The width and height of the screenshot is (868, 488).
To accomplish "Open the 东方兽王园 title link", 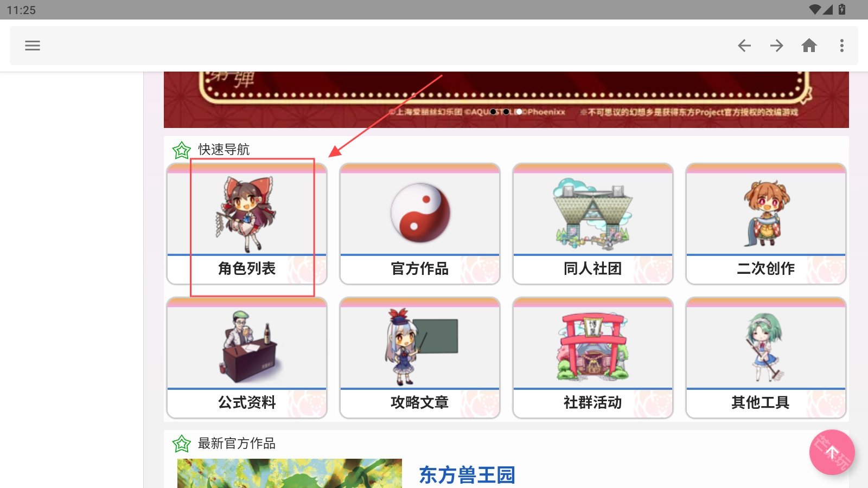I will coord(467,475).
